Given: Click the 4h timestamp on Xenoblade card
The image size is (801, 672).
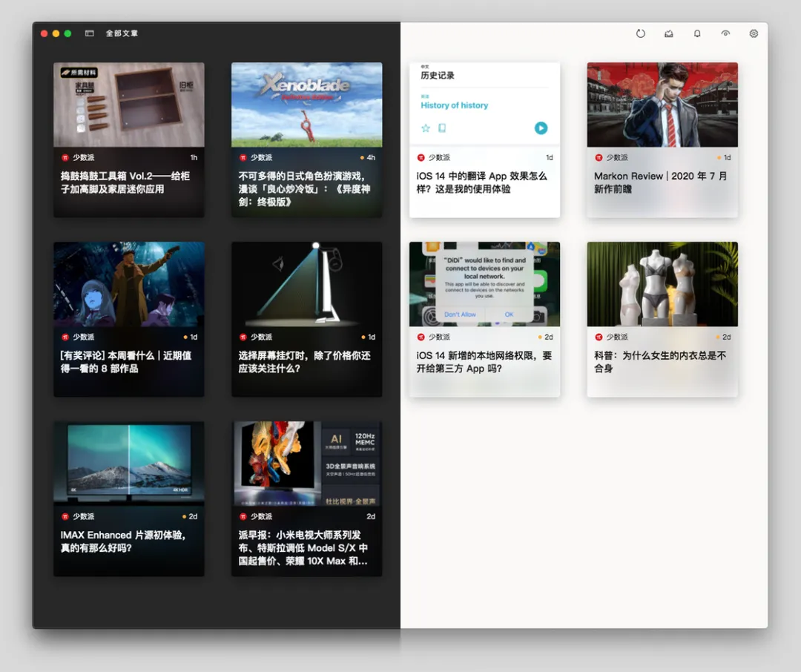Looking at the screenshot, I should pos(371,157).
